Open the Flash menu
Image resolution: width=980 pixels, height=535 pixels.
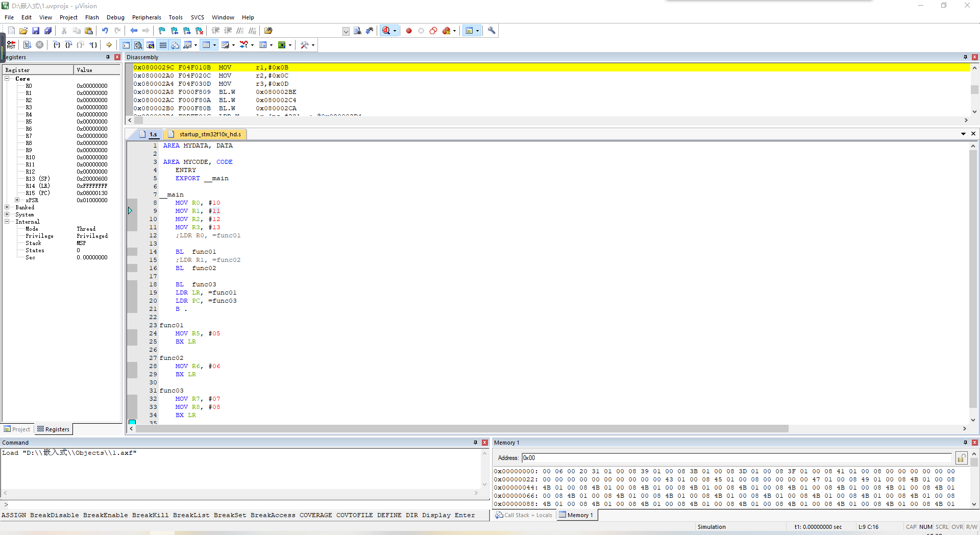pos(92,17)
